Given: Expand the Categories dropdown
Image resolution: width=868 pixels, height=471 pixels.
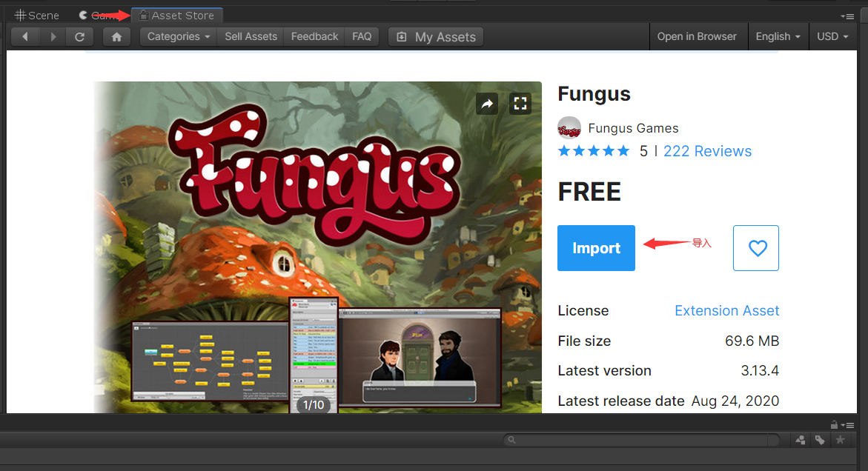Looking at the screenshot, I should click(178, 36).
